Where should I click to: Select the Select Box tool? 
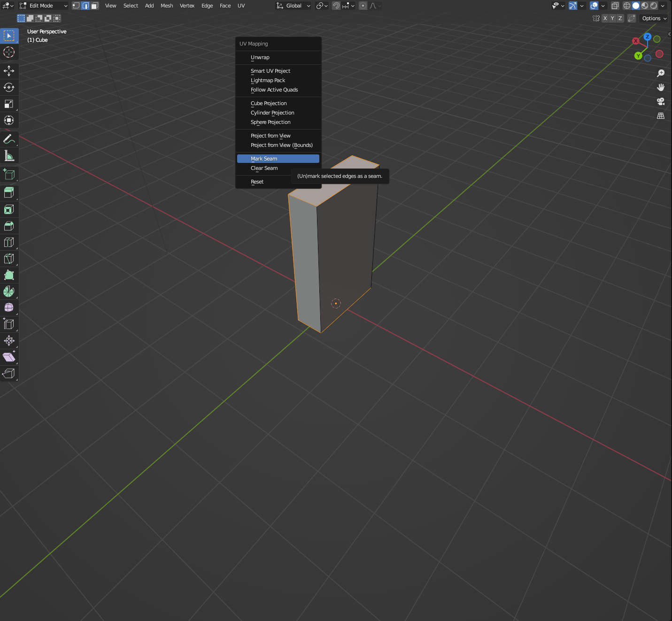(x=9, y=36)
